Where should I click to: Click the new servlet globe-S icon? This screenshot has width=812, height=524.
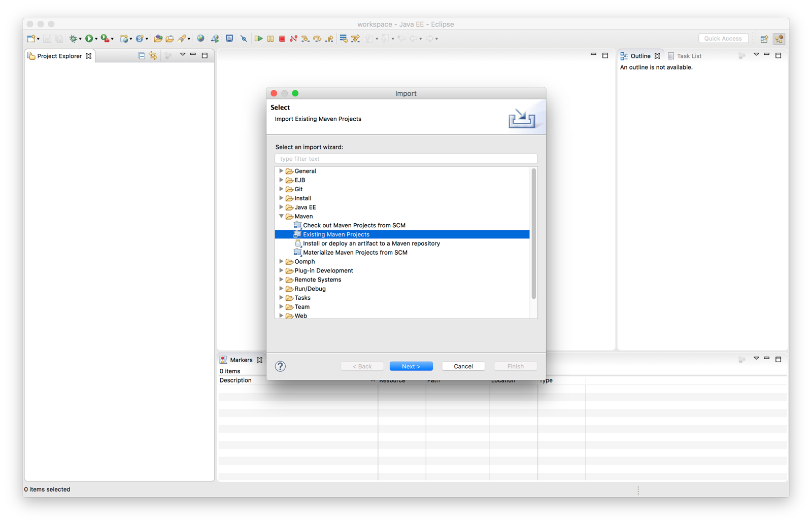point(140,39)
